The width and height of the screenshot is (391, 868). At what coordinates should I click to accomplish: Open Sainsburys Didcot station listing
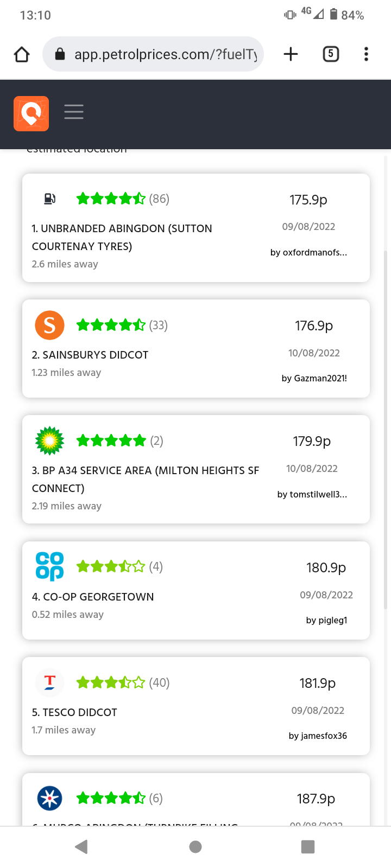pos(196,348)
